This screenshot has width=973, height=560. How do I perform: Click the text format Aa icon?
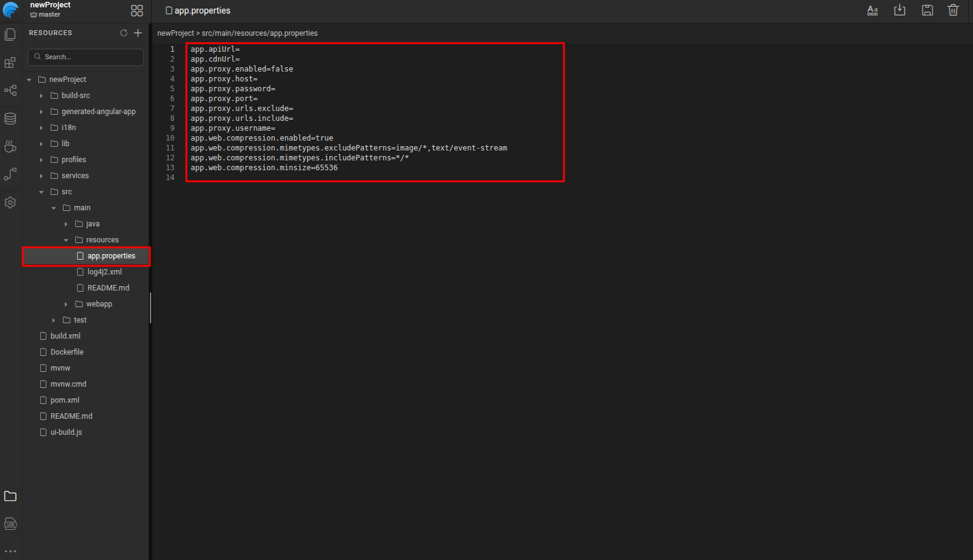coord(872,10)
